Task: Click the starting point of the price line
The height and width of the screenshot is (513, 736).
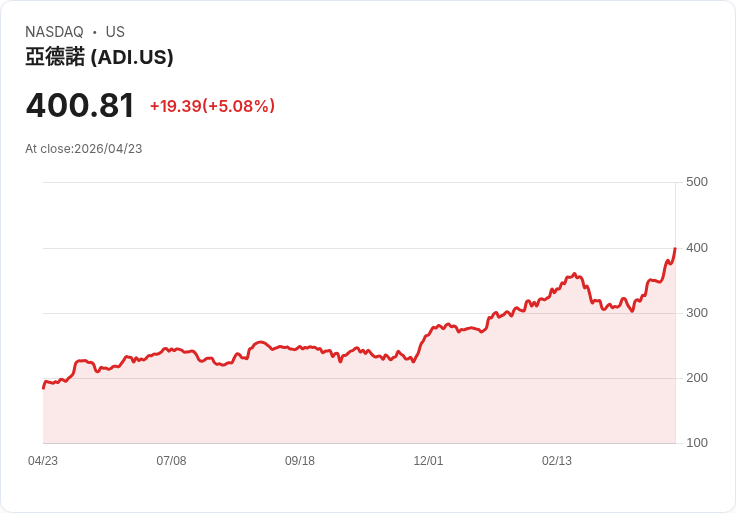Action: click(43, 387)
